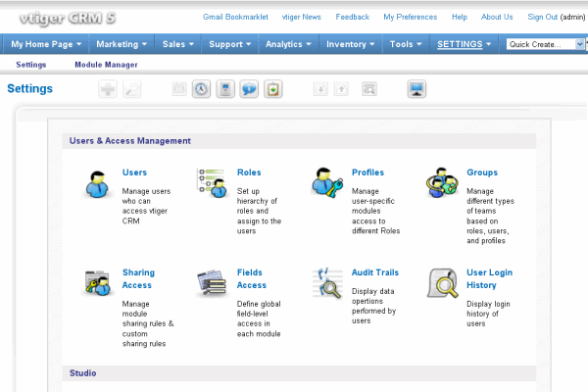Switch to the Module Manager tab

pos(106,65)
